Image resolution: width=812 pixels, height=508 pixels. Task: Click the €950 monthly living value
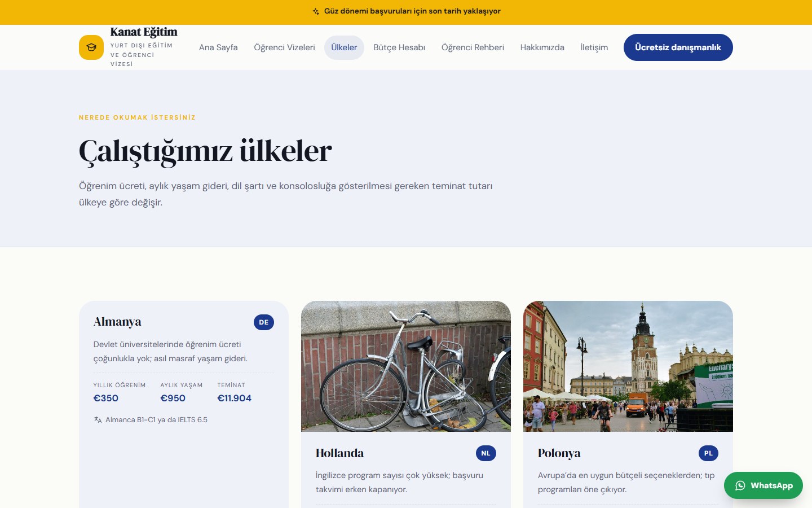click(x=173, y=398)
